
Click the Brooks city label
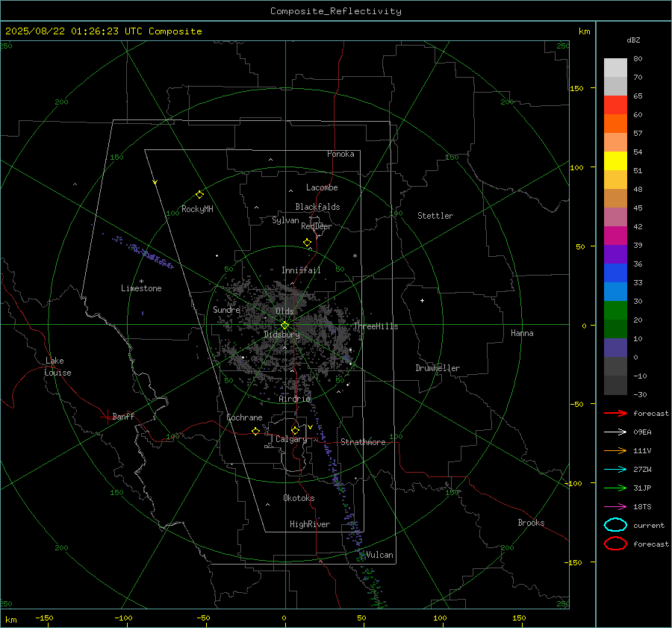(531, 522)
